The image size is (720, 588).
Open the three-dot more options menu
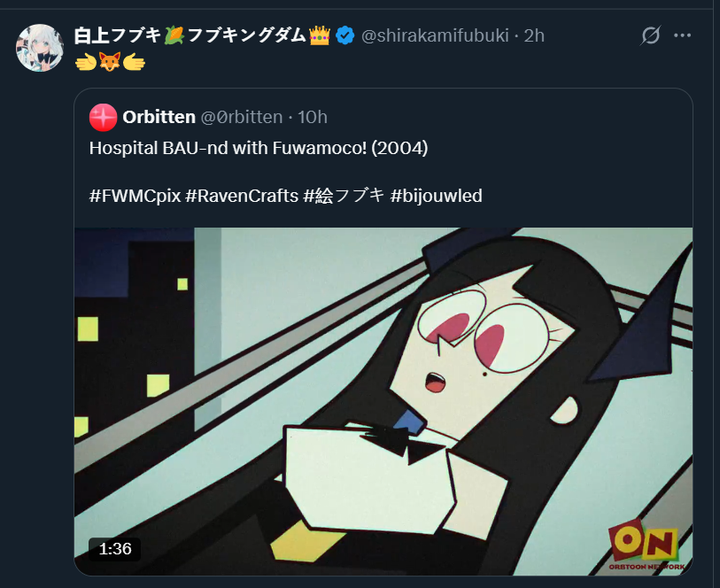(682, 35)
